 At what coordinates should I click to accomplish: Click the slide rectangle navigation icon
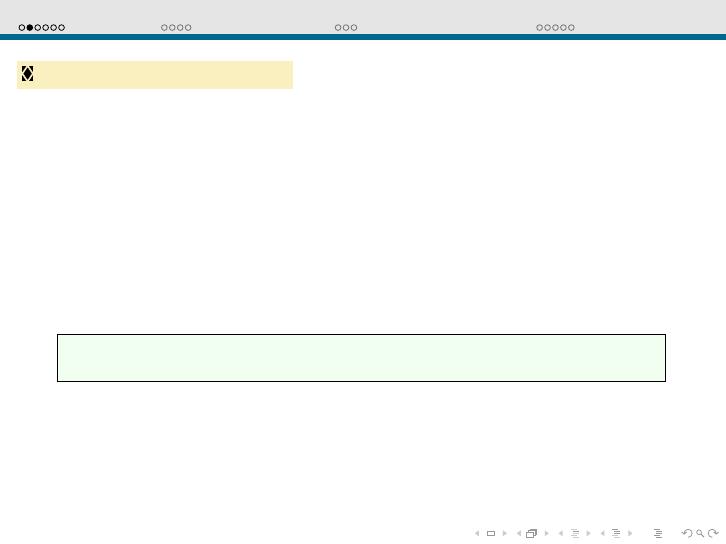point(491,534)
